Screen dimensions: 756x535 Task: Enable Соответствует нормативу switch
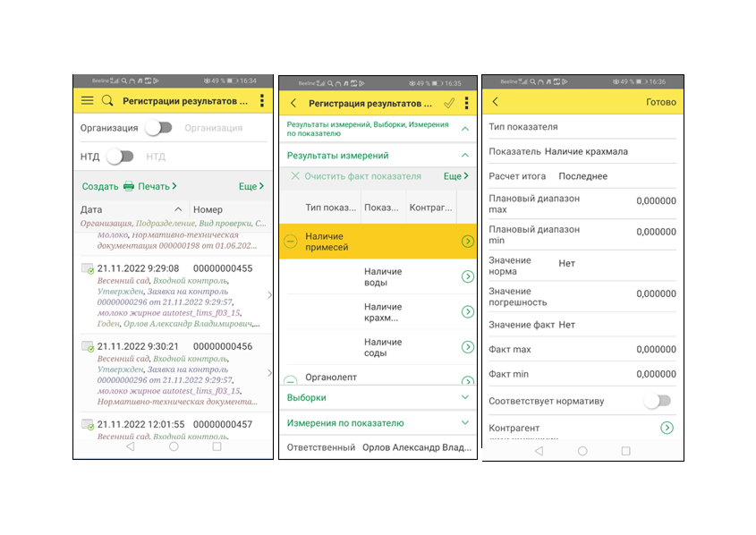click(658, 401)
